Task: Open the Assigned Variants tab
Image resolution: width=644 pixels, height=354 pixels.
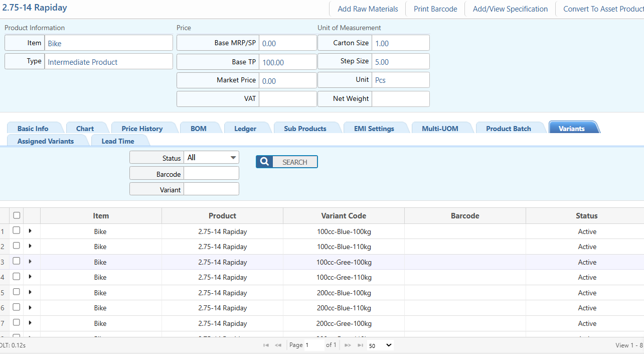Action: point(45,141)
